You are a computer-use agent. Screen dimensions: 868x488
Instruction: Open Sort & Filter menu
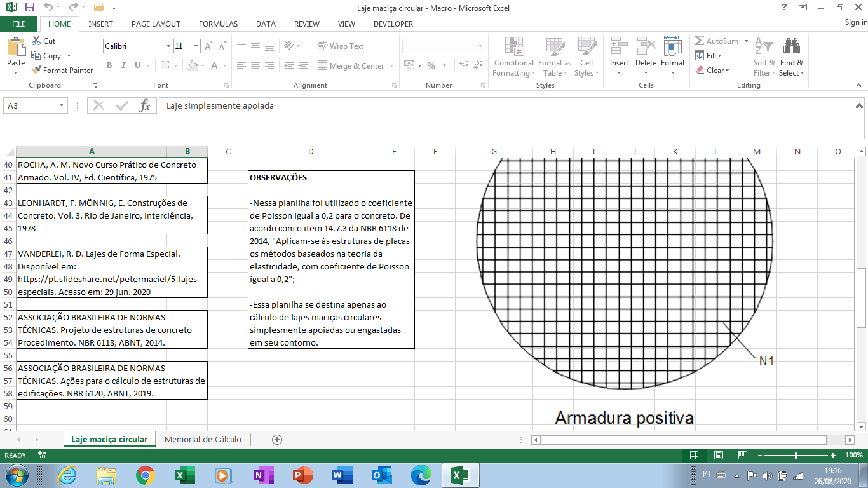point(764,57)
